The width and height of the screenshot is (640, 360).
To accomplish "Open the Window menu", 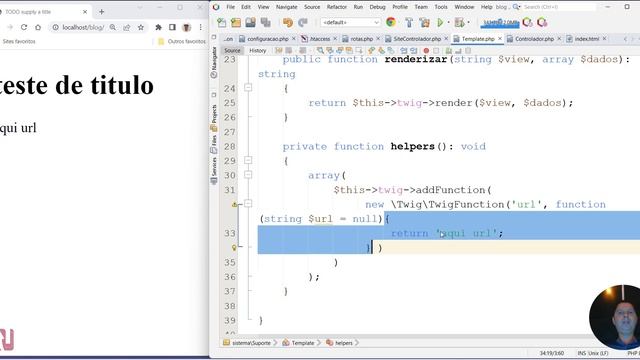I will click(x=464, y=7).
